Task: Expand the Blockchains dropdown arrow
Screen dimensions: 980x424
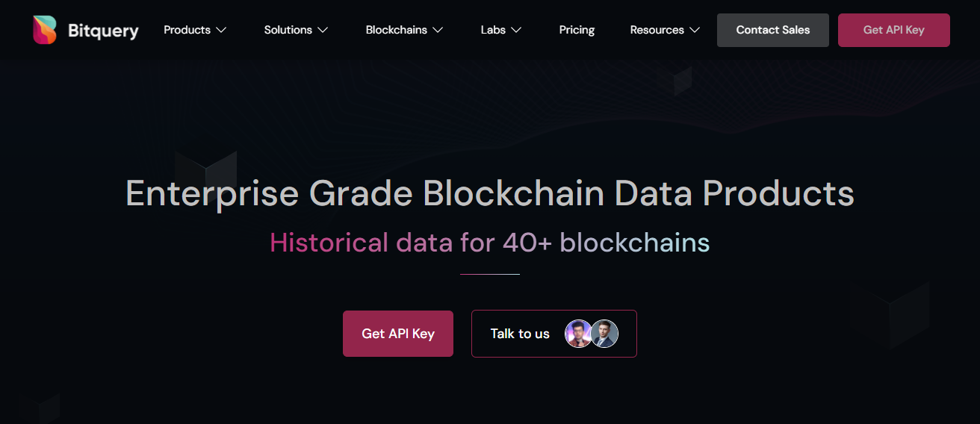Action: pos(438,31)
